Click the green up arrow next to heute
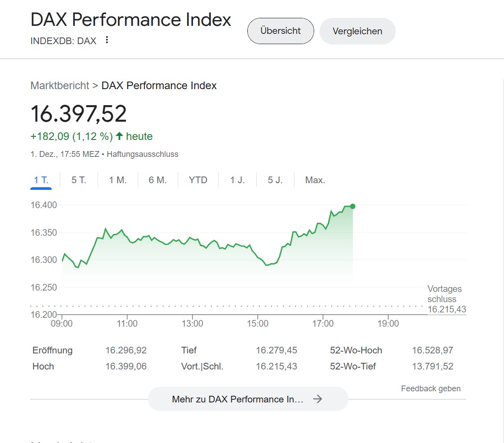Screen dimensions: 504x443 (x=119, y=136)
